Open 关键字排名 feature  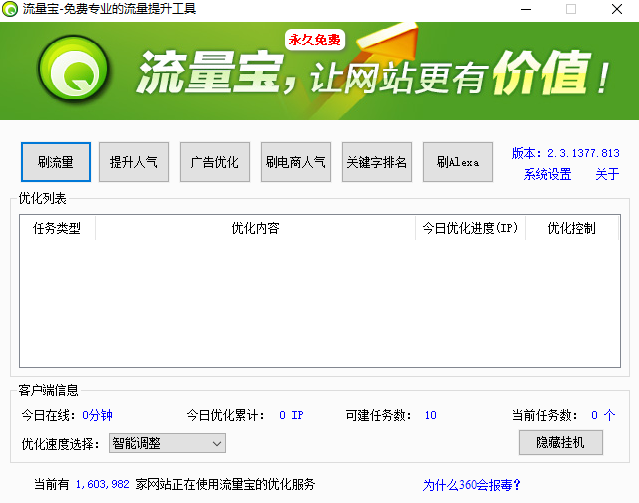coord(377,162)
